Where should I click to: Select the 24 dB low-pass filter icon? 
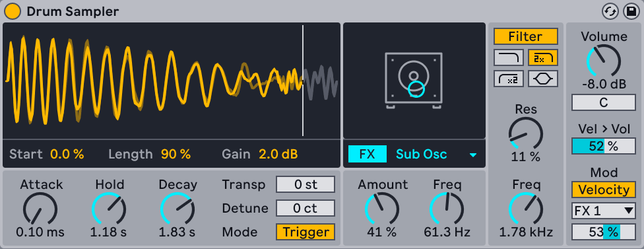[542, 58]
